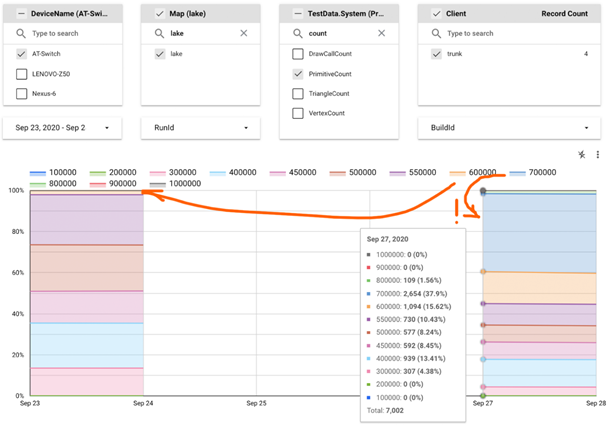Uncheck the PrimitiveCount checkbox
This screenshot has width=608, height=425.
pos(298,74)
